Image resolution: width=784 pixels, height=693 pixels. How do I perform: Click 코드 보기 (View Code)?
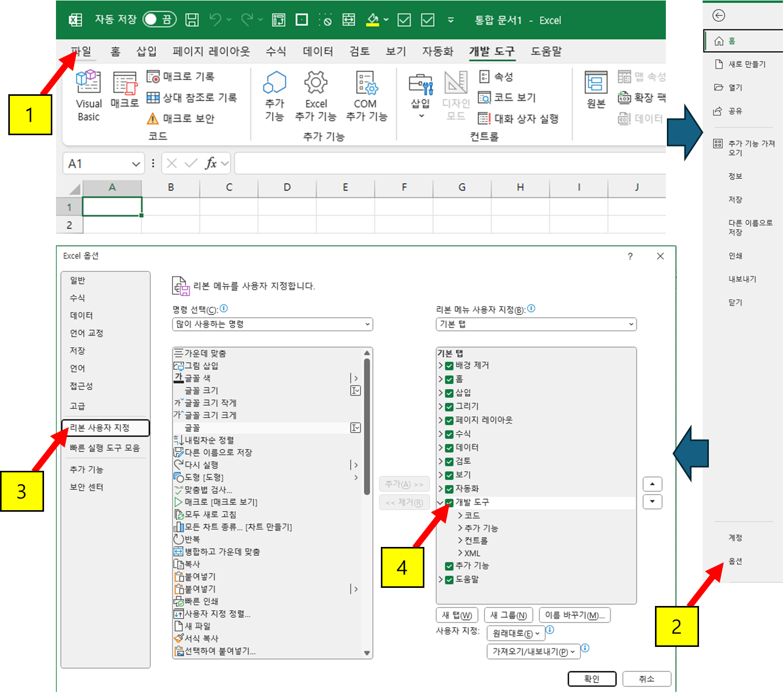tap(507, 97)
